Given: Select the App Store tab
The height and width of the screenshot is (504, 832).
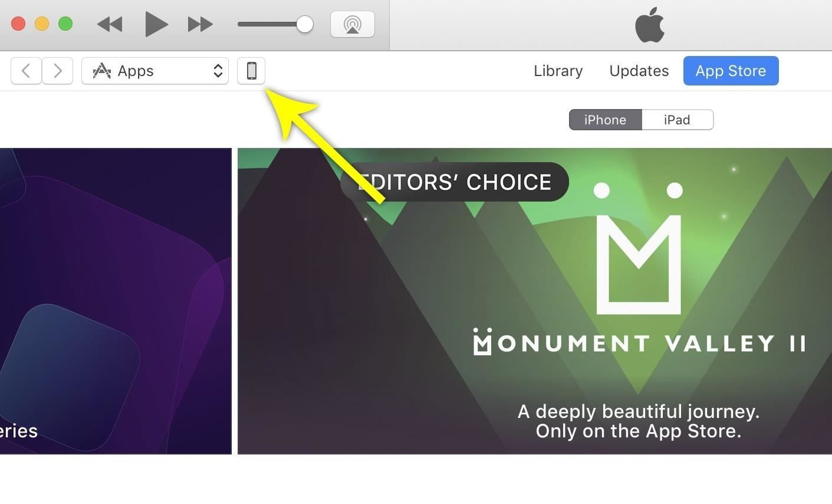Looking at the screenshot, I should 731,71.
